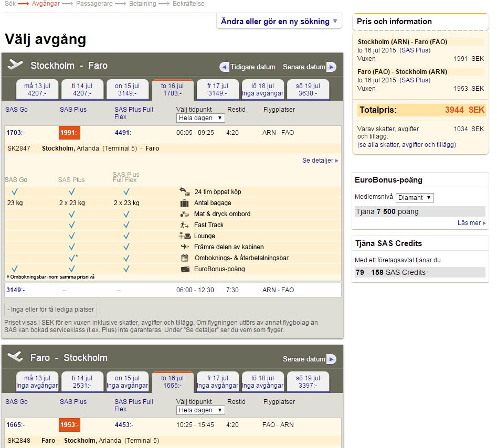Select outbound tab ti 14 jul 4207:-

click(x=82, y=89)
